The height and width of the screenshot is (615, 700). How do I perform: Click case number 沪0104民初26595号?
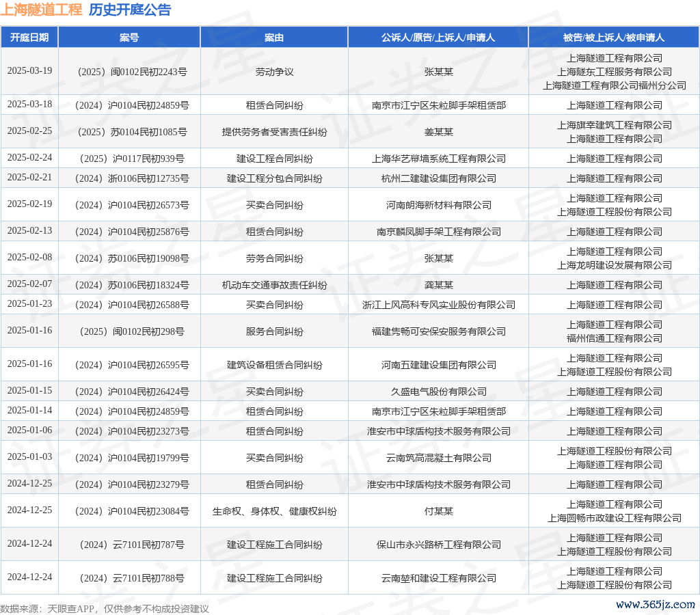tap(132, 366)
